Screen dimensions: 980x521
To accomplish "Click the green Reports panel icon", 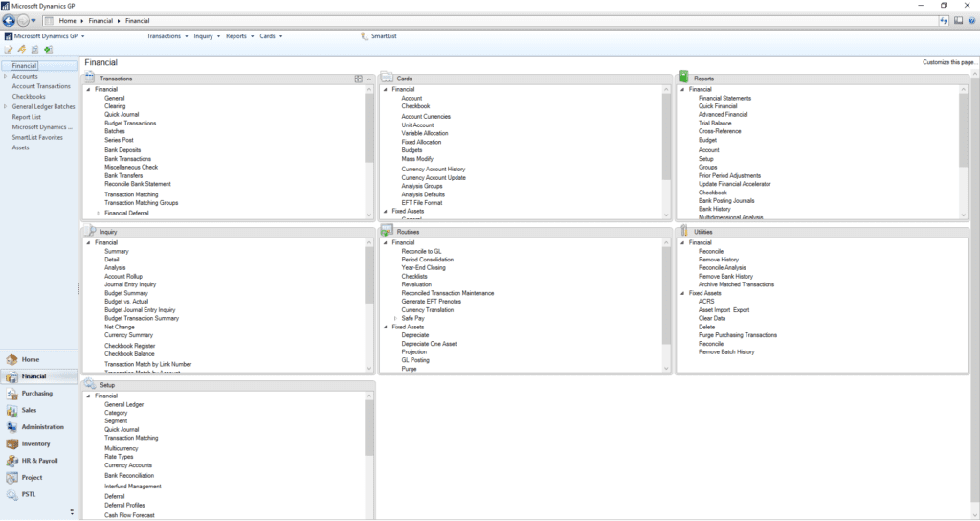I will tap(683, 77).
